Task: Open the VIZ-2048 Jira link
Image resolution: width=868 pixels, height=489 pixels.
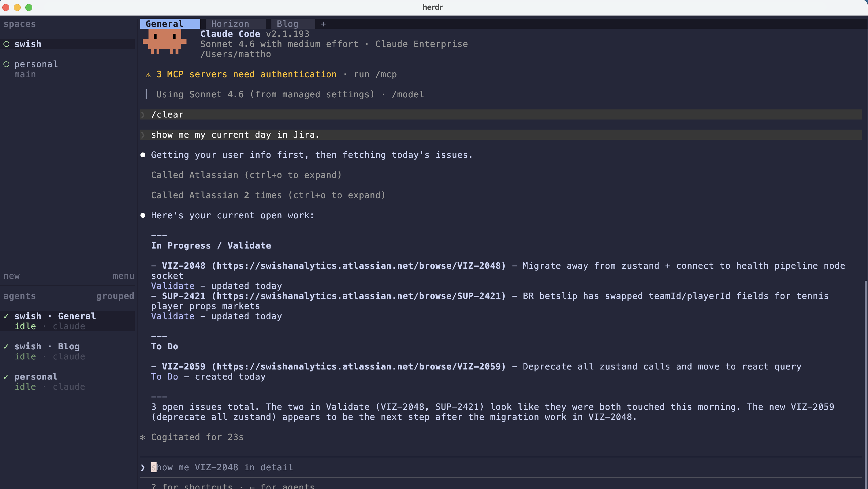Action: click(359, 266)
